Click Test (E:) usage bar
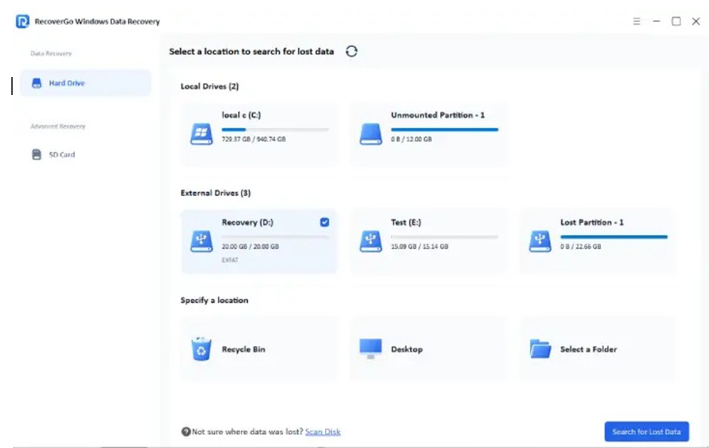Image resolution: width=709 pixels, height=448 pixels. 444,237
